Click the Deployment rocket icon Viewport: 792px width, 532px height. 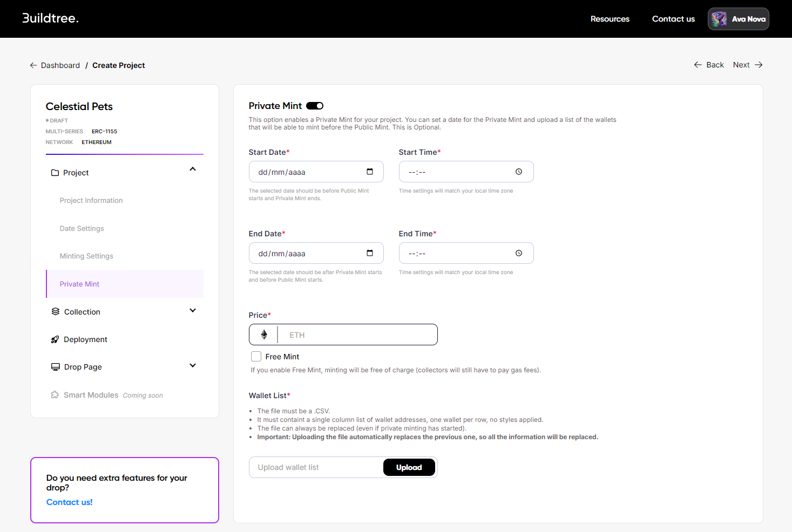click(55, 339)
